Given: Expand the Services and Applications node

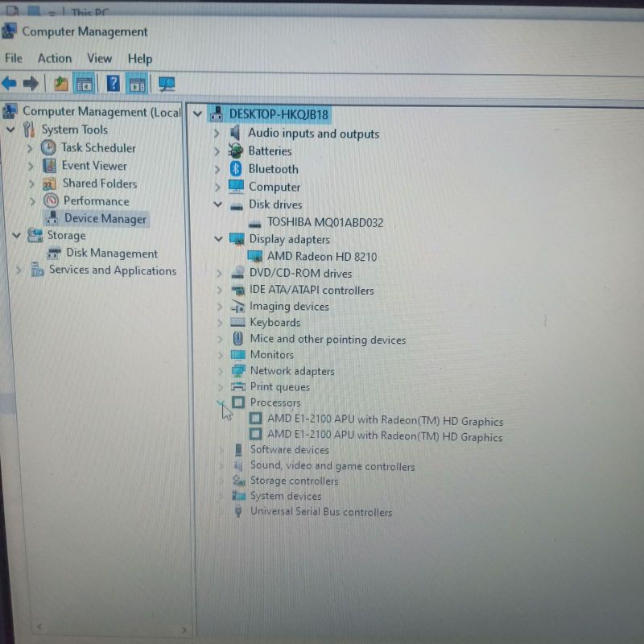Looking at the screenshot, I should coord(19,270).
